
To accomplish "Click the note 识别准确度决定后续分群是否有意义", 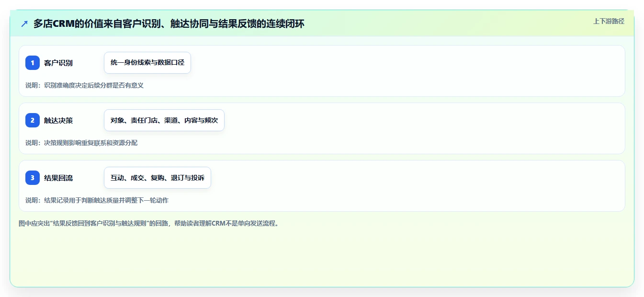I will (85, 85).
